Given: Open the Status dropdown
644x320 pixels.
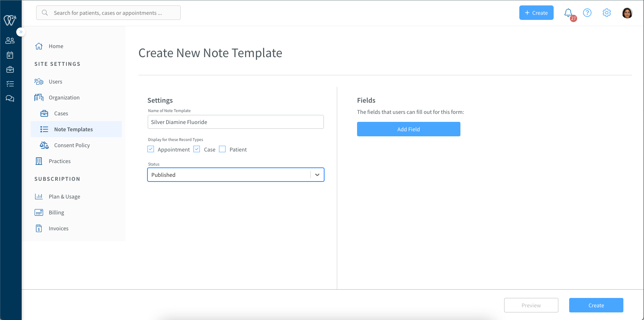Looking at the screenshot, I should [x=236, y=175].
